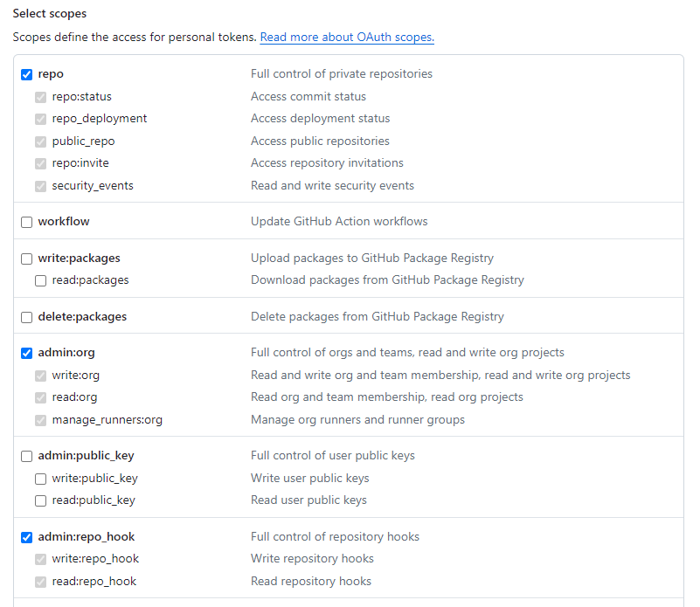Open the Read more about OAuth scopes link
This screenshot has height=607, width=700.
click(347, 37)
